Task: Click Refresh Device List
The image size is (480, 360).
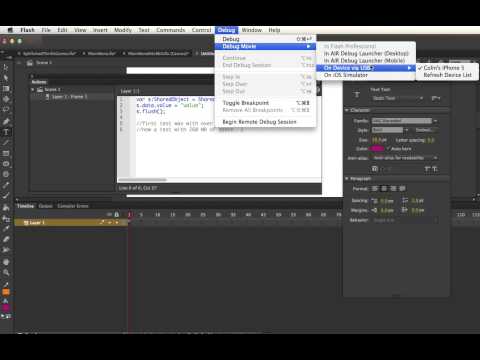Action: [x=447, y=75]
